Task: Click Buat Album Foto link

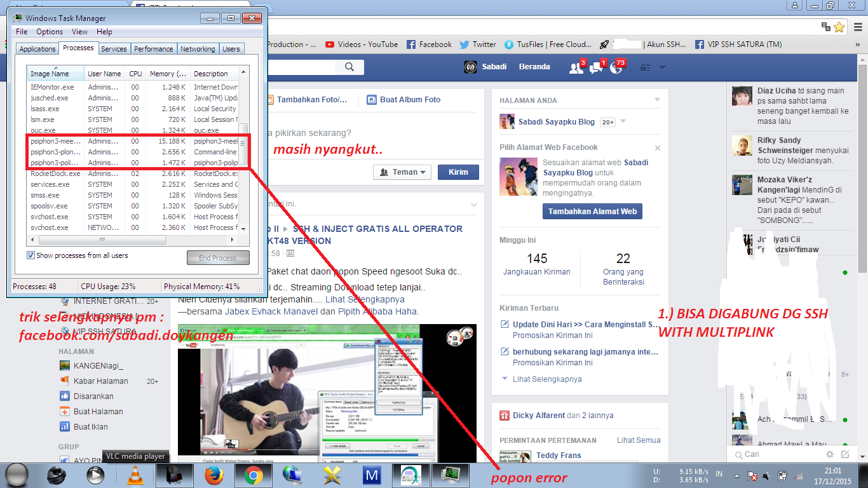Action: pyautogui.click(x=403, y=100)
